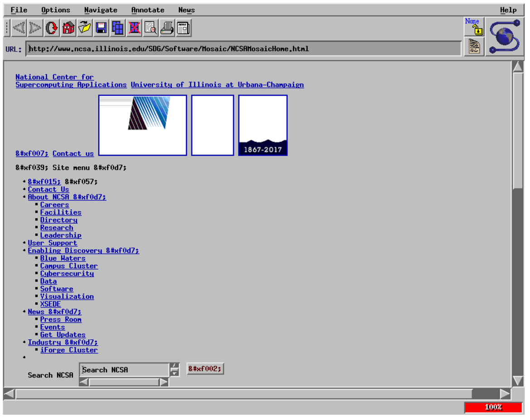Click into the Search NCSA text field
This screenshot has width=530, height=420.
[124, 370]
